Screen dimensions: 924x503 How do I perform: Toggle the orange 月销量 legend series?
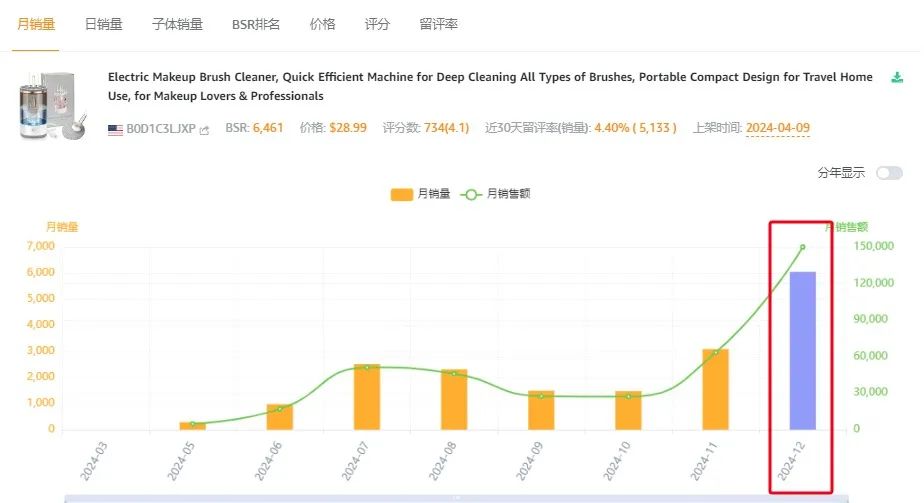(420, 194)
